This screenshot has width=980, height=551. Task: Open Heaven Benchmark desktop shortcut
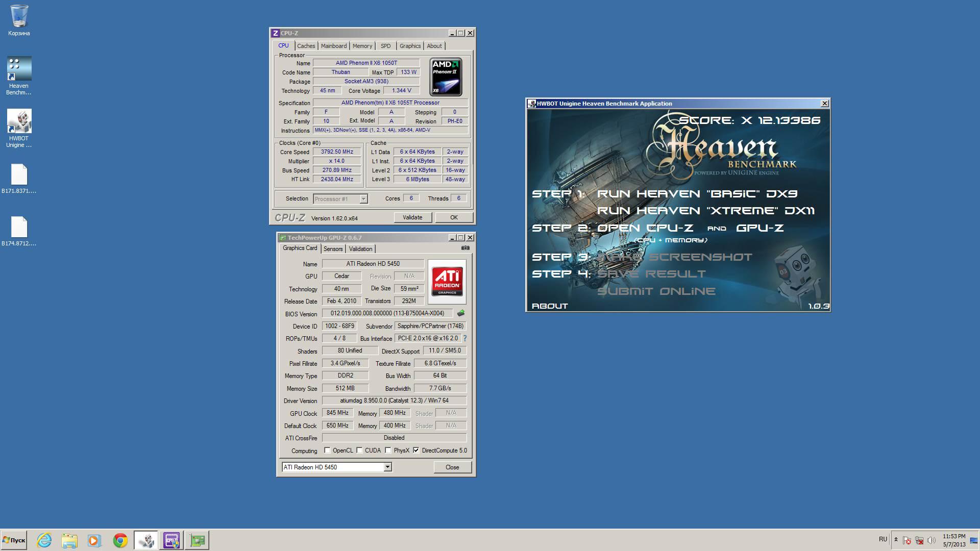19,76
